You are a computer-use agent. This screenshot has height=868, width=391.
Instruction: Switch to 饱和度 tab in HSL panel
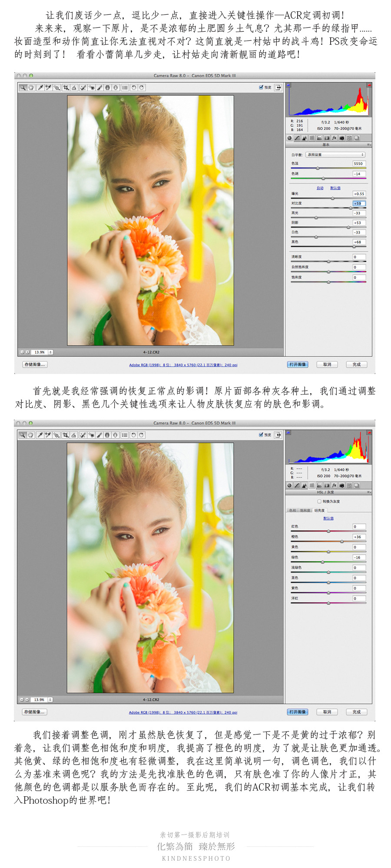pos(305,511)
